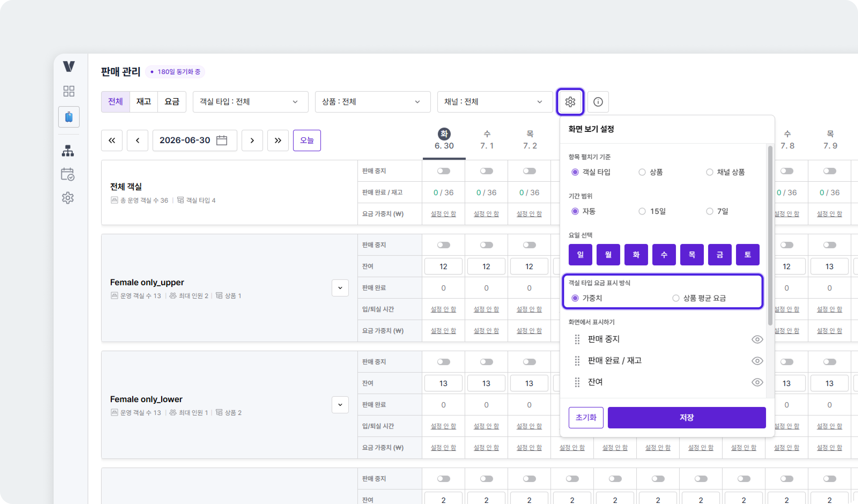
Task: Expand the Female only_lower room row
Action: click(x=340, y=405)
